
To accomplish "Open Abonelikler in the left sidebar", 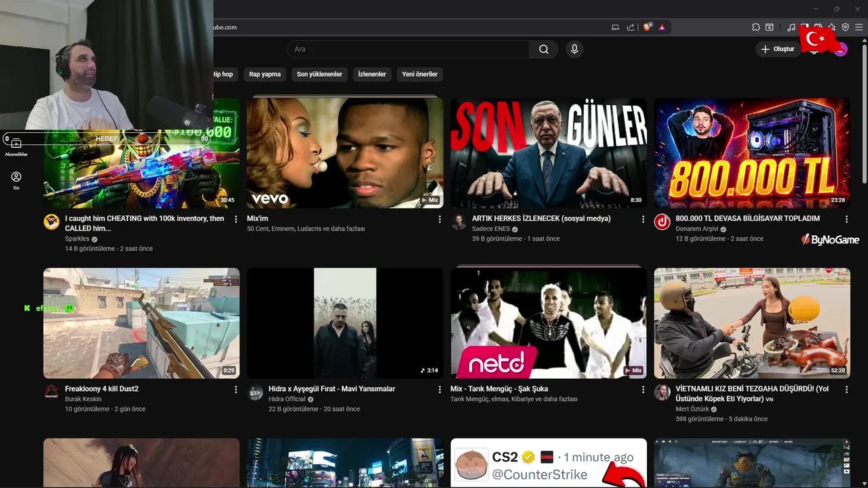I will [16, 148].
